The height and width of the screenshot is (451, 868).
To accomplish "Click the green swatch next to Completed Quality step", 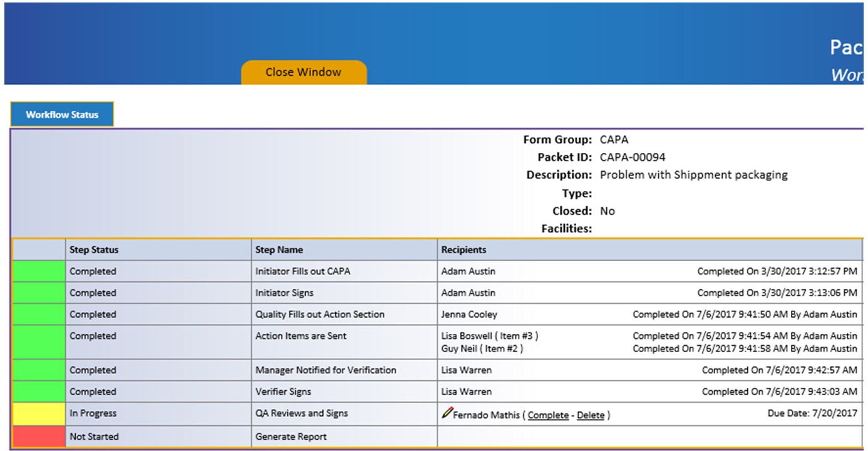I will 38,314.
